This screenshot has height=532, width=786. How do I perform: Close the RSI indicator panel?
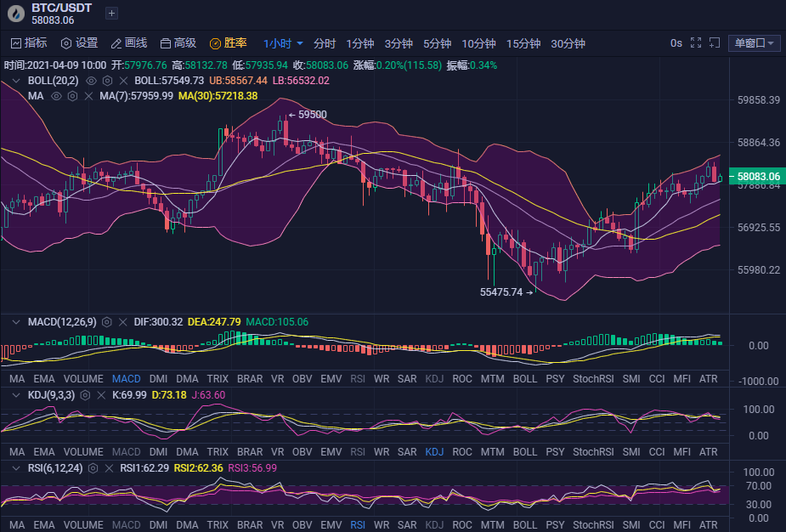pos(110,468)
